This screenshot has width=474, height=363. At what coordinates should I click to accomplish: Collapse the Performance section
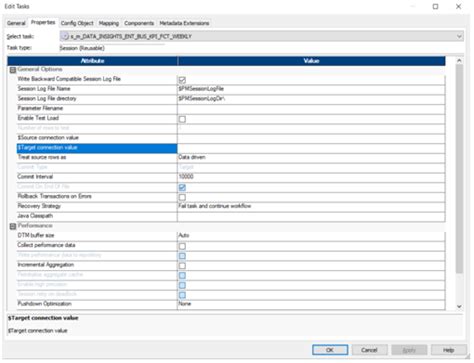(13, 226)
